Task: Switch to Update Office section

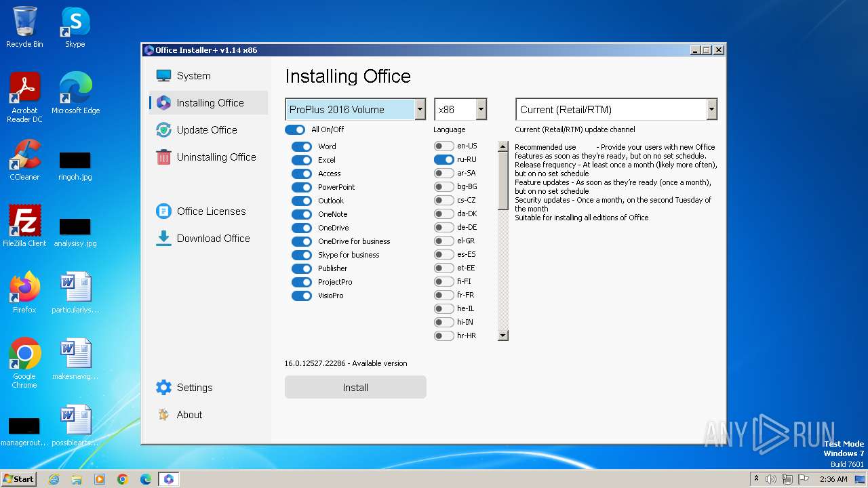Action: 207,130
